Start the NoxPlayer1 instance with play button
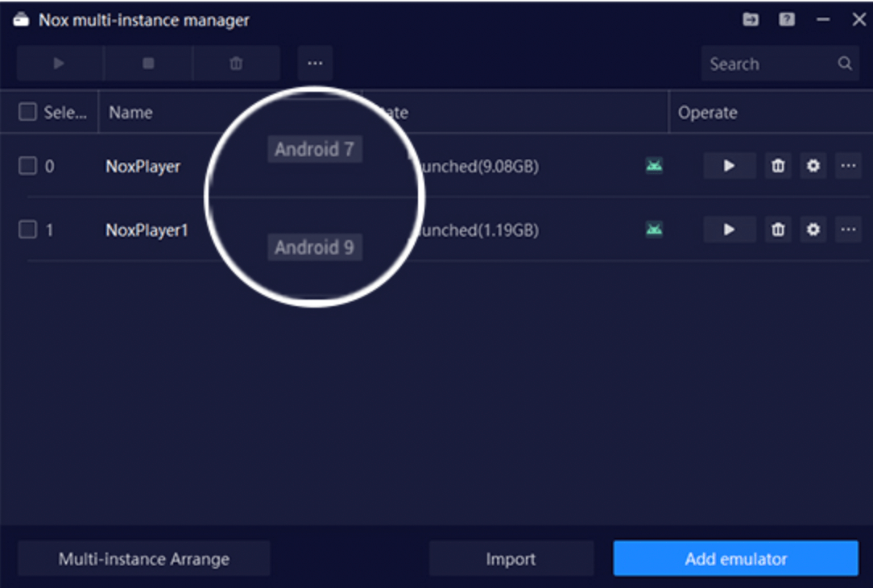873x588 pixels. click(x=729, y=230)
